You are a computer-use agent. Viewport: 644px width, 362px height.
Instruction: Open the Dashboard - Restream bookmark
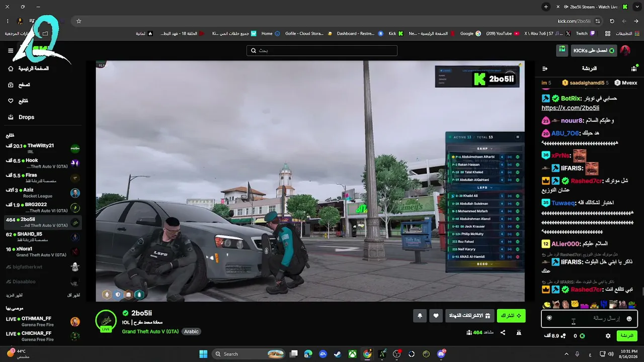(360, 34)
